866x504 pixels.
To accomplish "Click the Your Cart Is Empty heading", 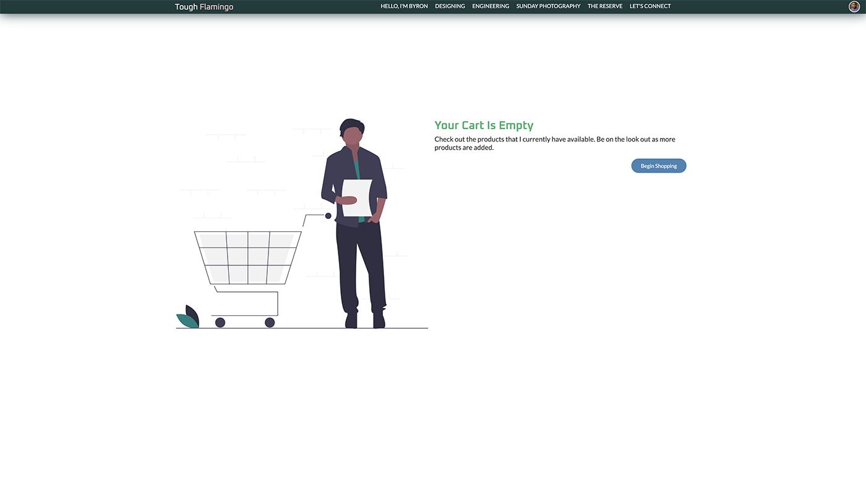I will tap(484, 126).
